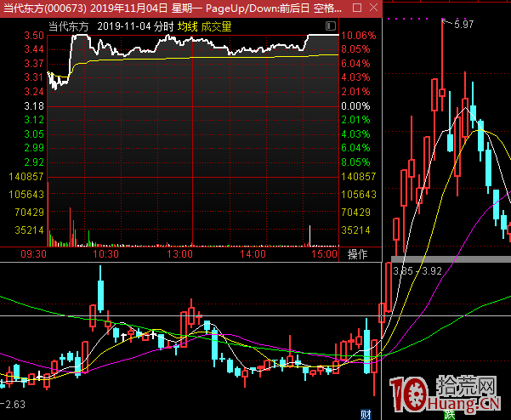
Task: Click the red candlestick pointed to by 5.97
Action: pos(442,65)
